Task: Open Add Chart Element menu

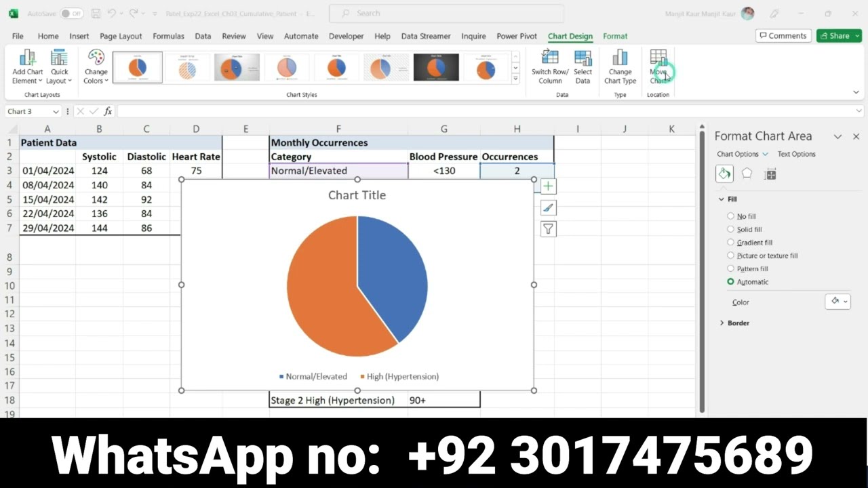Action: [x=27, y=66]
